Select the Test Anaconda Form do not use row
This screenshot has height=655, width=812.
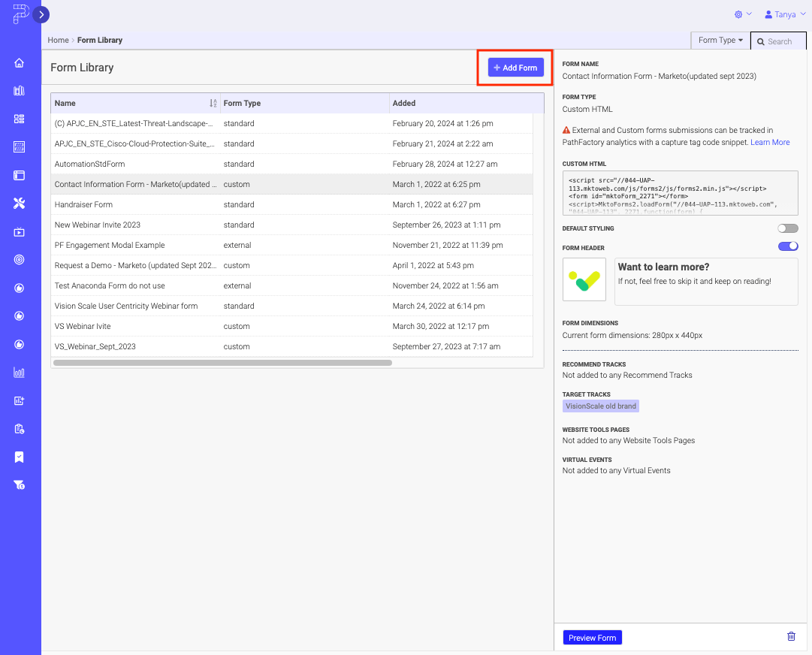291,286
